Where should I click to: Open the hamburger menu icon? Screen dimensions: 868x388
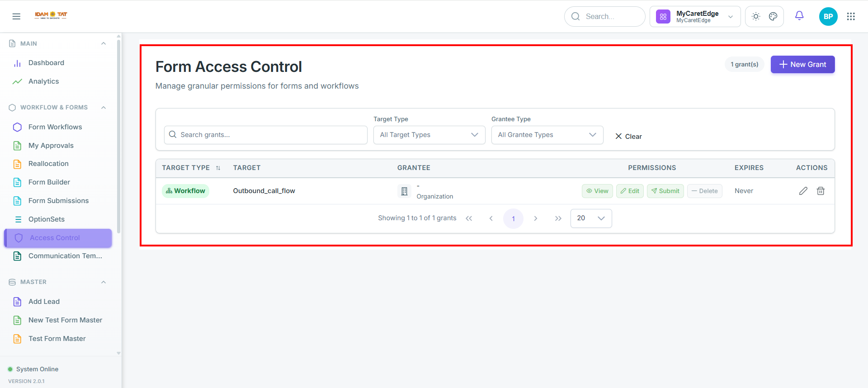pos(16,17)
